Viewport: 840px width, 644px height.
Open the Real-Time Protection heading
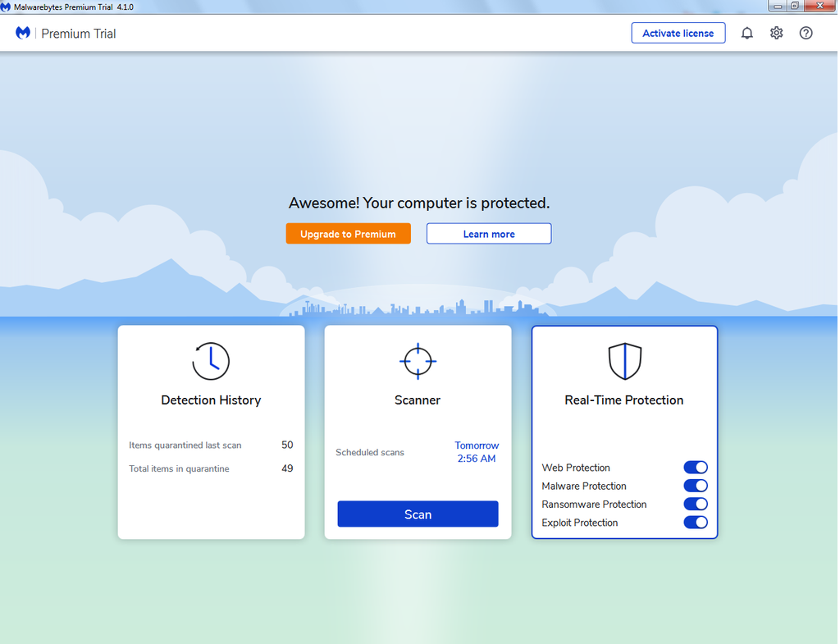(x=624, y=400)
